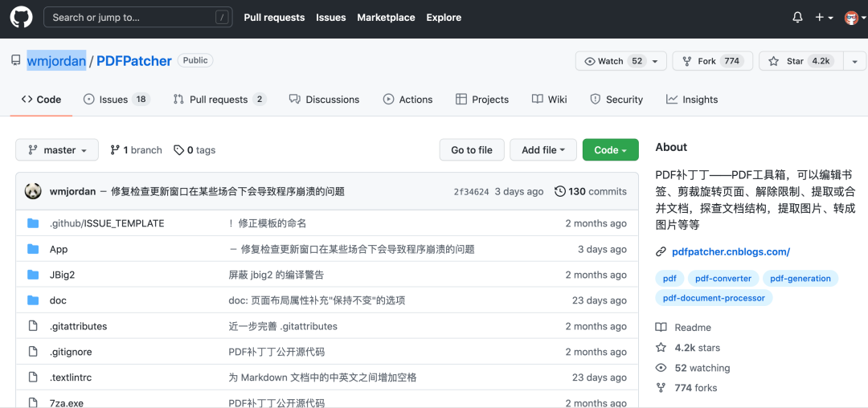Viewport: 868px width, 408px height.
Task: Switch to the Discussions tab
Action: coord(324,100)
